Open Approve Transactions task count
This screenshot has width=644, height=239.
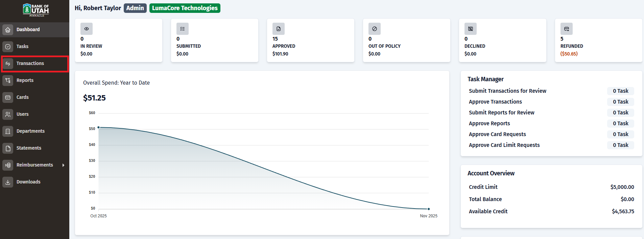621,102
